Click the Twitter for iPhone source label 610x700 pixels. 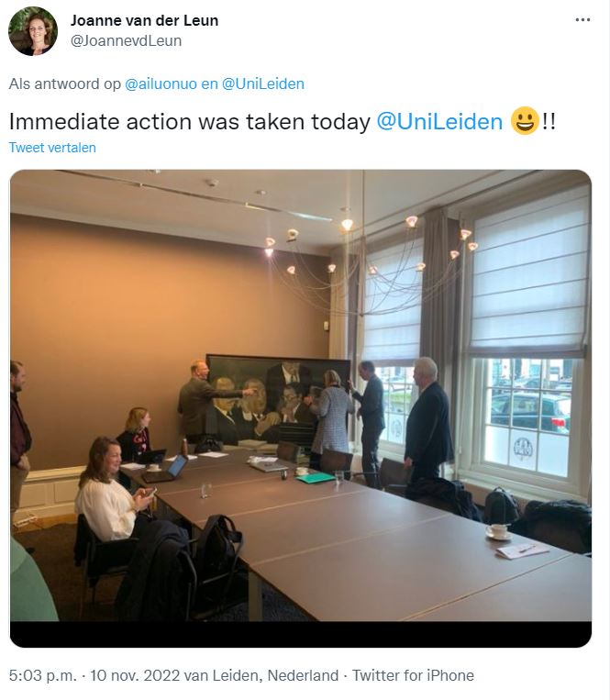coord(413,675)
